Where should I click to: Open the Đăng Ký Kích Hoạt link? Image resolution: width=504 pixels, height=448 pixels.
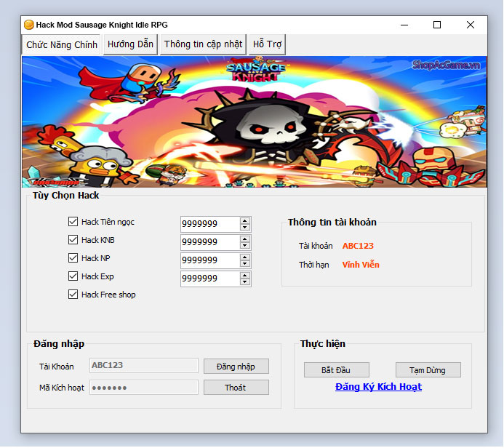click(x=378, y=387)
